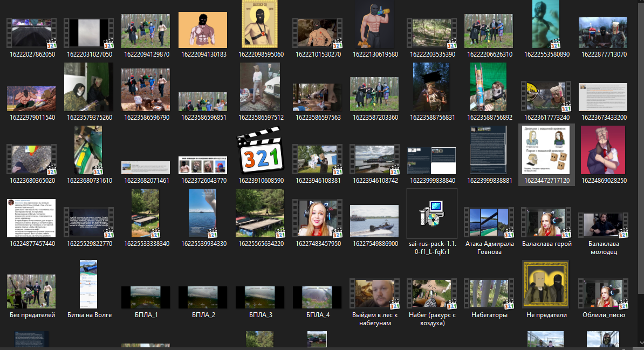Select the video Балаклава молодец
Viewport: 644px width, 350px height.
coord(603,225)
